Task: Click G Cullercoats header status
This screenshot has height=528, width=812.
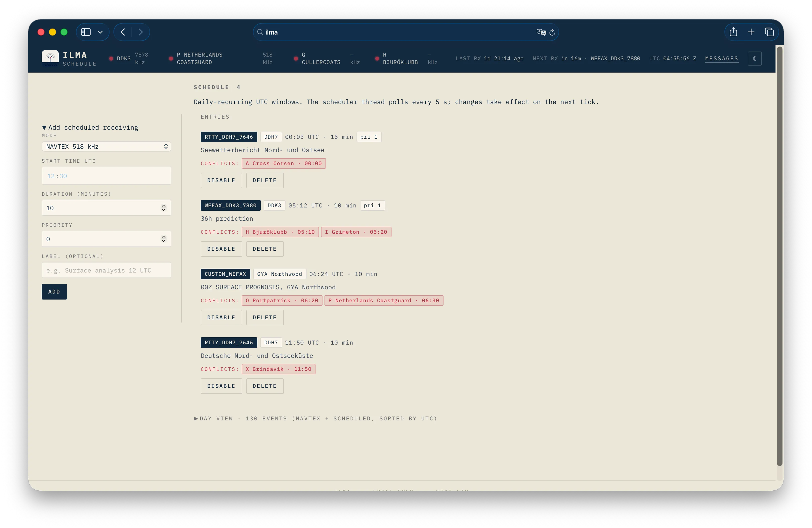Action: 326,58
